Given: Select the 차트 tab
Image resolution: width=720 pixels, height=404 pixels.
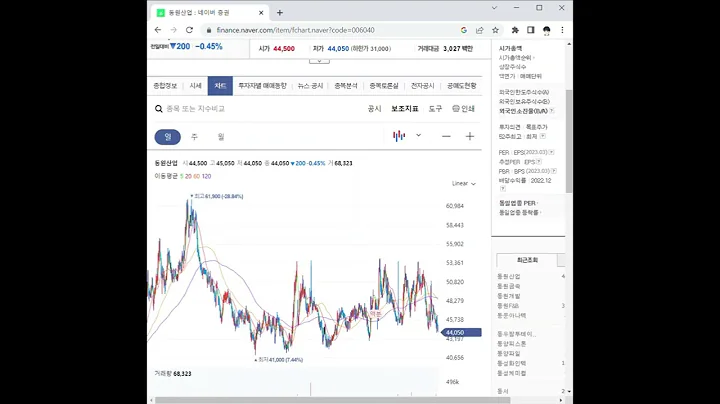Looking at the screenshot, I should pyautogui.click(x=220, y=86).
